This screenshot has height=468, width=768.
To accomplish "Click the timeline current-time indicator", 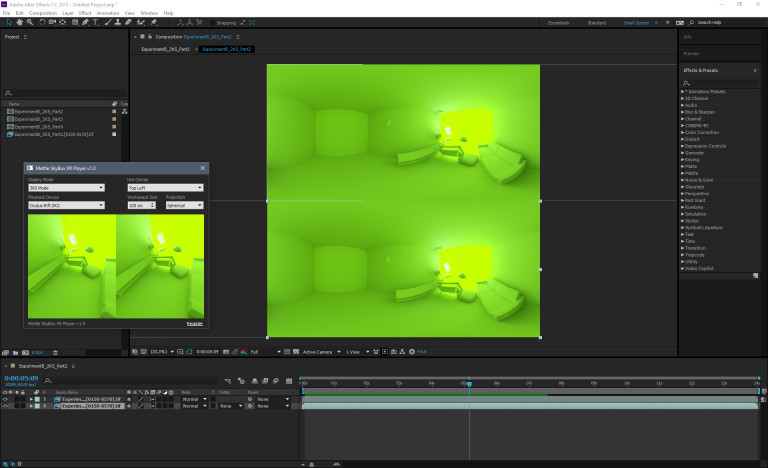I will click(x=469, y=383).
